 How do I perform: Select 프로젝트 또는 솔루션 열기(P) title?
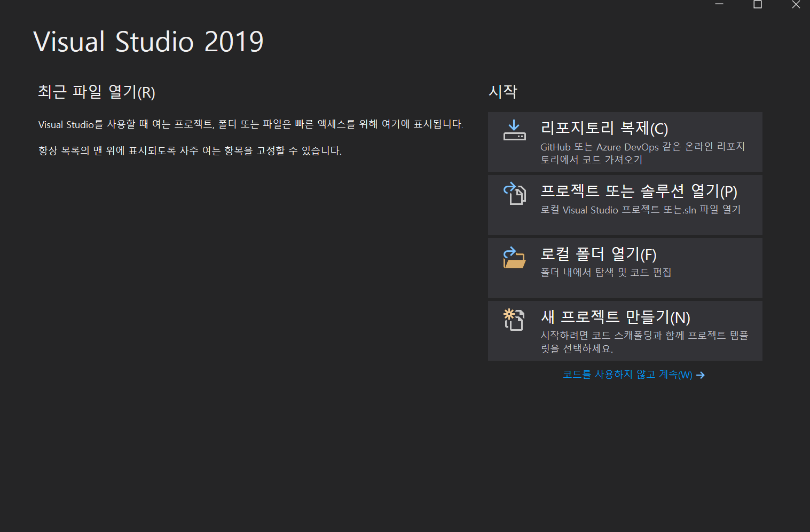click(639, 191)
